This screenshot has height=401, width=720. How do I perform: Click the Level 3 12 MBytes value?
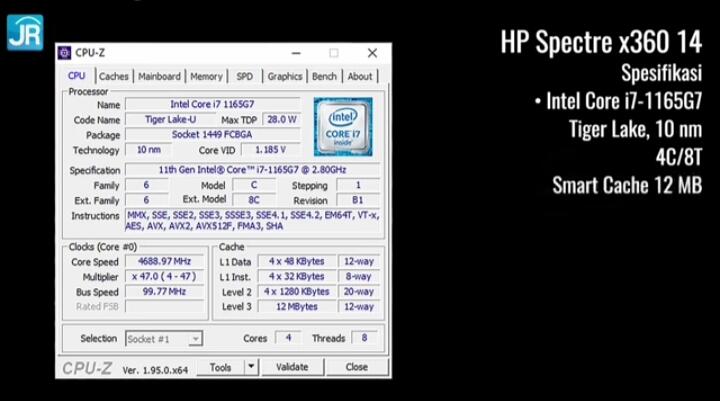(297, 307)
